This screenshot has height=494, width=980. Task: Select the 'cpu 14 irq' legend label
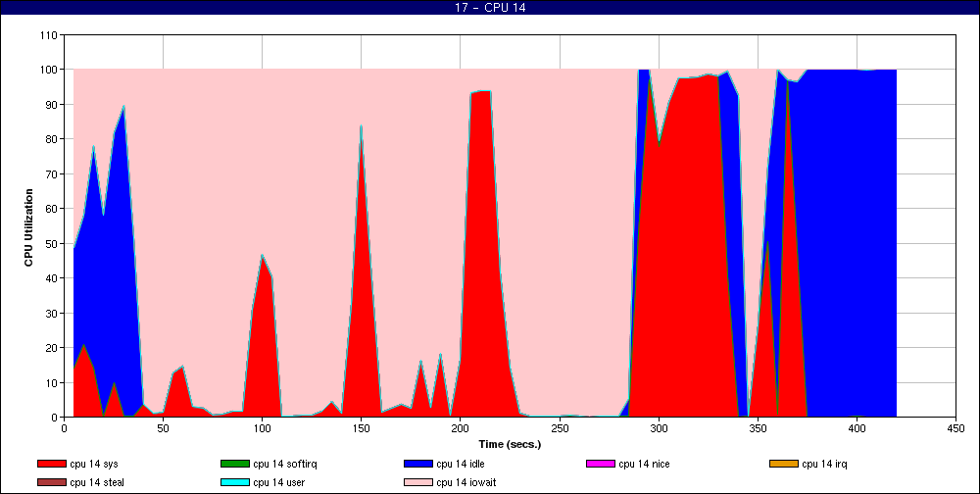(x=824, y=464)
